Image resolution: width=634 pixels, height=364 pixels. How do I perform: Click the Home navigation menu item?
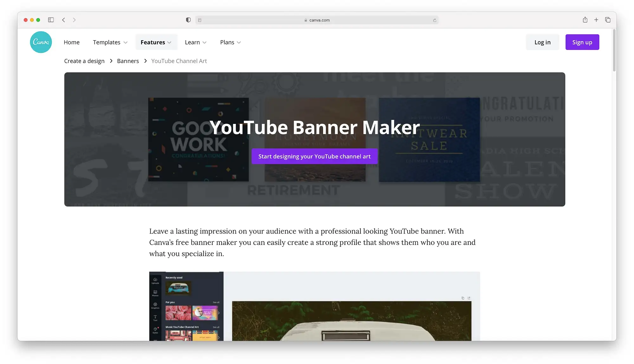click(x=71, y=42)
